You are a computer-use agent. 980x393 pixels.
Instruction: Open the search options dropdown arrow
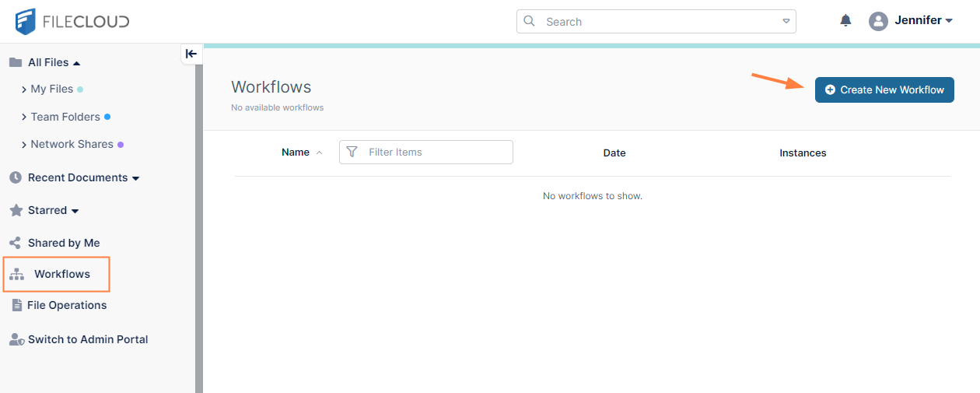tap(786, 21)
